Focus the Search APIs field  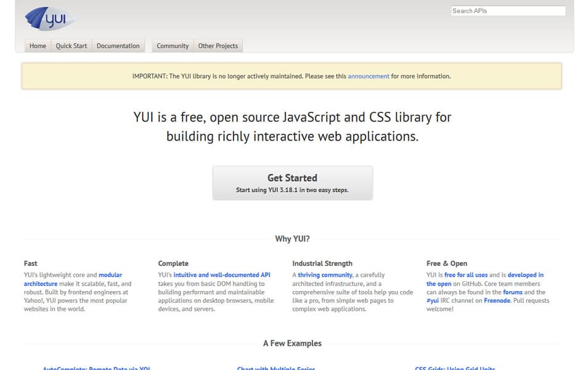508,11
